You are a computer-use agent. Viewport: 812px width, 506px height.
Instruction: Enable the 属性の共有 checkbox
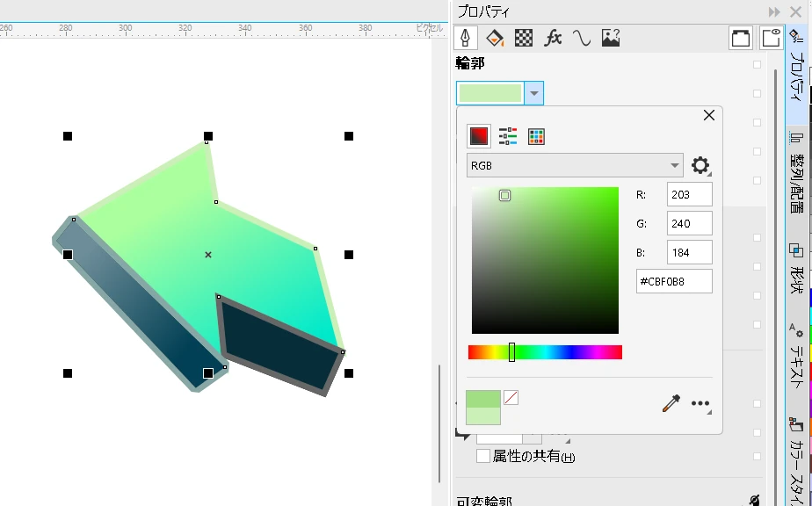[482, 455]
